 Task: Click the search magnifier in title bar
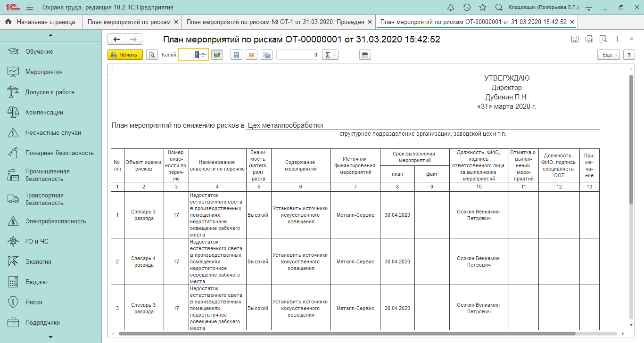(499, 8)
